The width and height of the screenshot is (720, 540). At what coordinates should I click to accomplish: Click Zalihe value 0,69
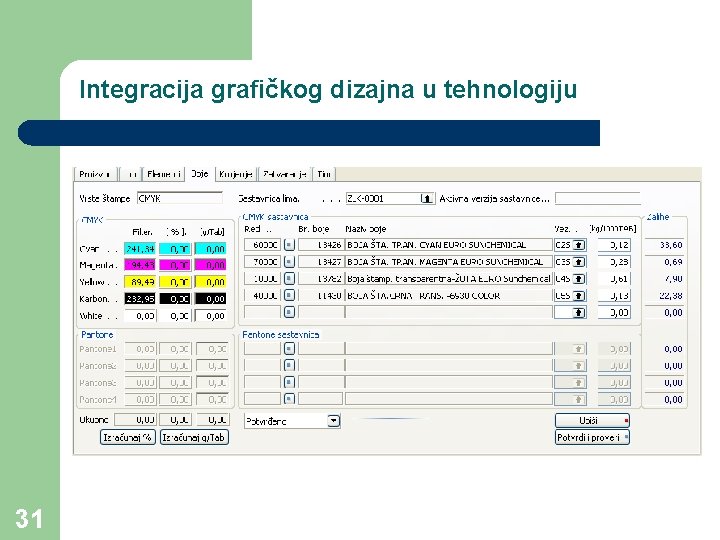pos(673,262)
